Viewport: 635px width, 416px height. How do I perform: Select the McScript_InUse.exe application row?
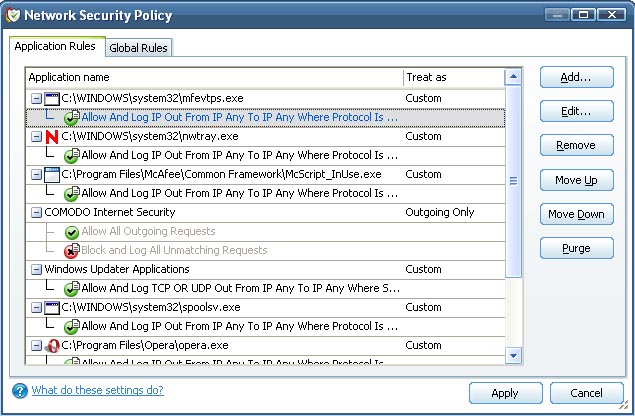[x=265, y=175]
